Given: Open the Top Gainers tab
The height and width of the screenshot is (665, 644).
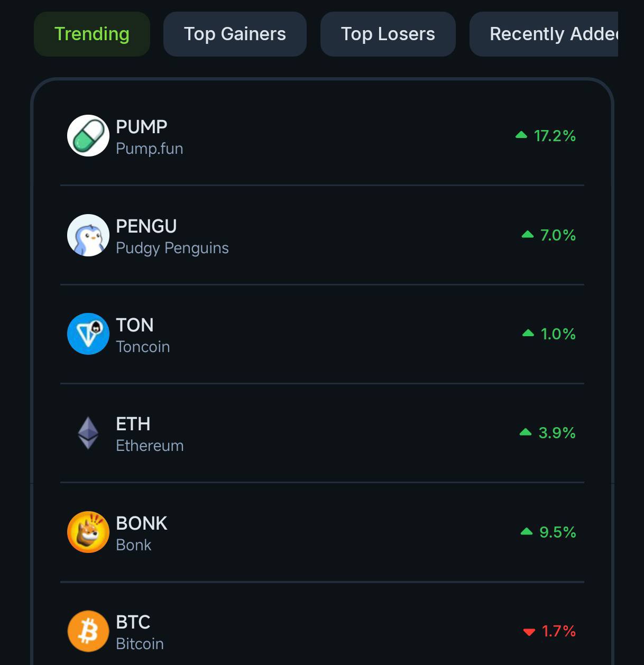Looking at the screenshot, I should [x=235, y=34].
